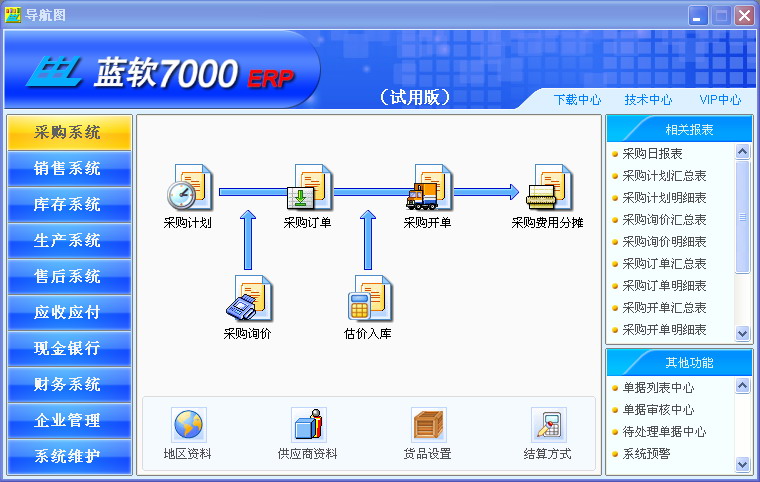Open the 货品设置 crate icon

(427, 426)
